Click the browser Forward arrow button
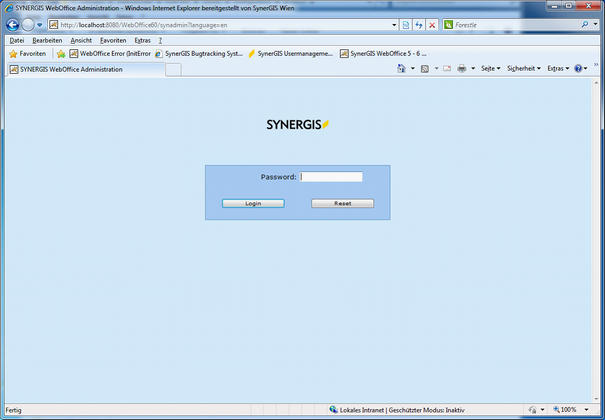605x420 pixels. click(x=28, y=25)
